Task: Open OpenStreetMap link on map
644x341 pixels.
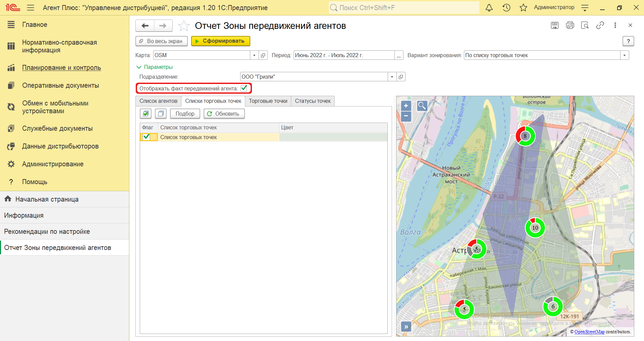Action: [589, 332]
